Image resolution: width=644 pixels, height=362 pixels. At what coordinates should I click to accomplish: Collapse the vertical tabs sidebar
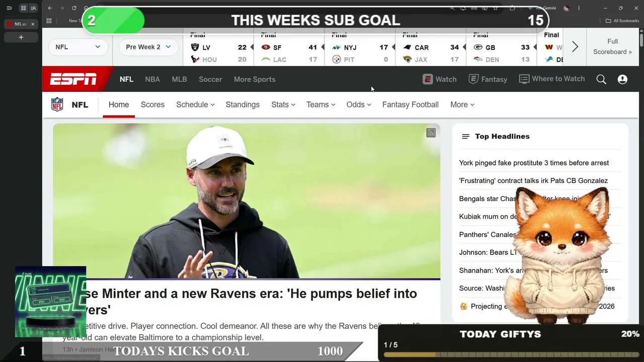[x=9, y=8]
